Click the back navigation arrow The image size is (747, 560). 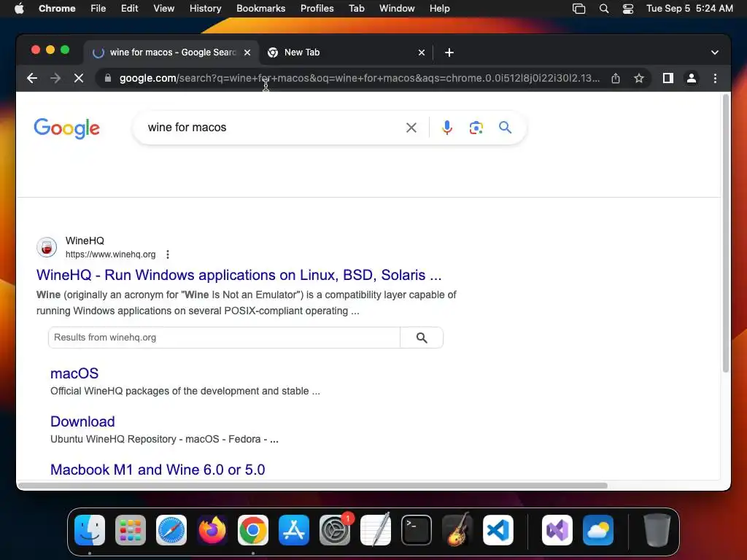coord(32,78)
